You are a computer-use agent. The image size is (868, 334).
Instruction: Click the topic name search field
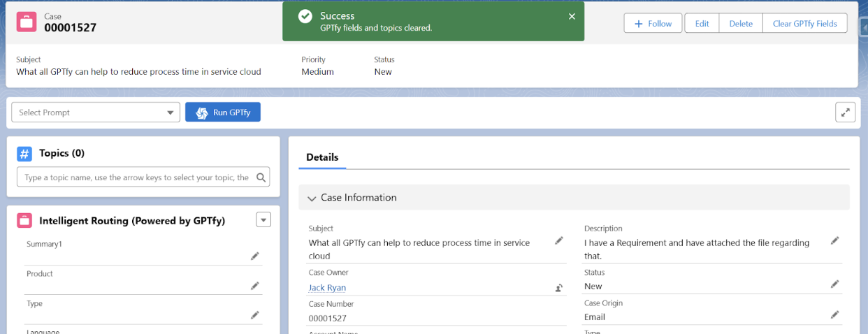(x=136, y=177)
